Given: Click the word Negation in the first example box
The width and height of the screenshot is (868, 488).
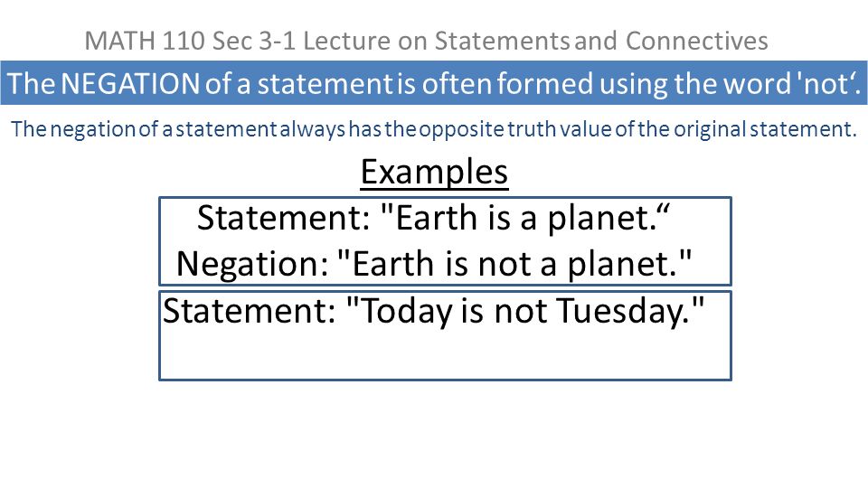Looking at the screenshot, I should pyautogui.click(x=252, y=264).
